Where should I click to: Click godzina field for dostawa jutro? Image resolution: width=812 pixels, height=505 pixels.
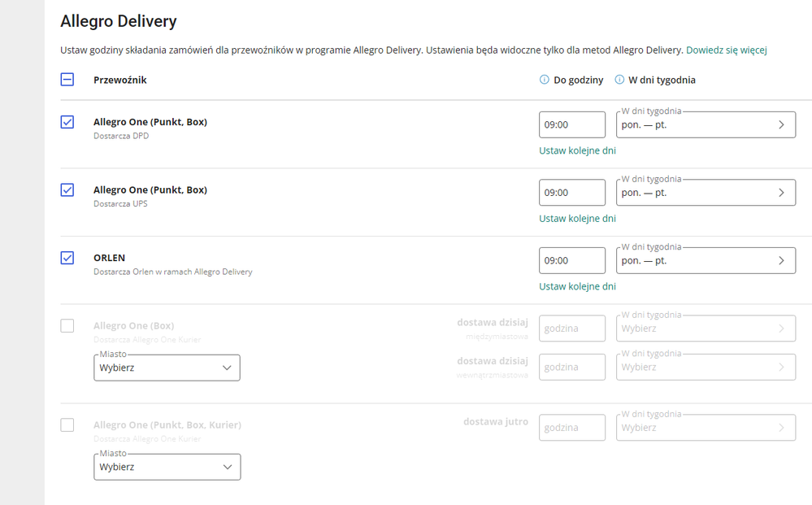(x=572, y=428)
